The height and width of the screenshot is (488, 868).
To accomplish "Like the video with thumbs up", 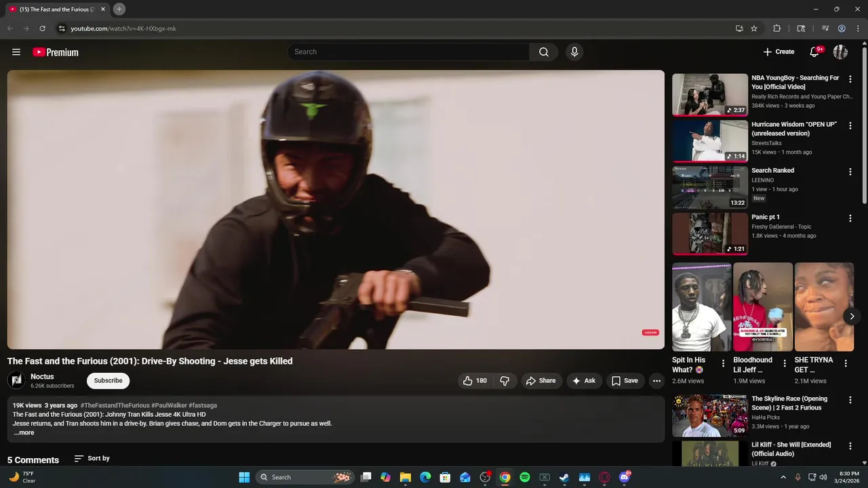I will click(x=475, y=381).
